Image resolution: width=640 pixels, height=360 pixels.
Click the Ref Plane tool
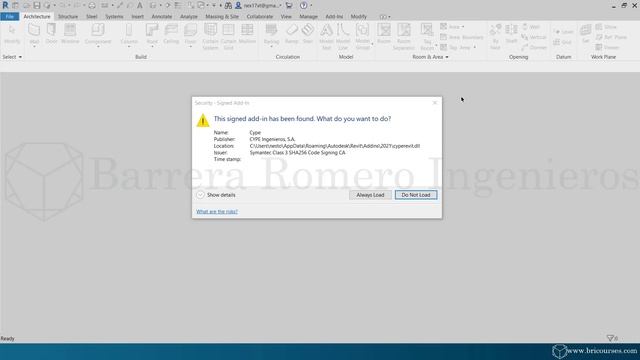tap(611, 37)
